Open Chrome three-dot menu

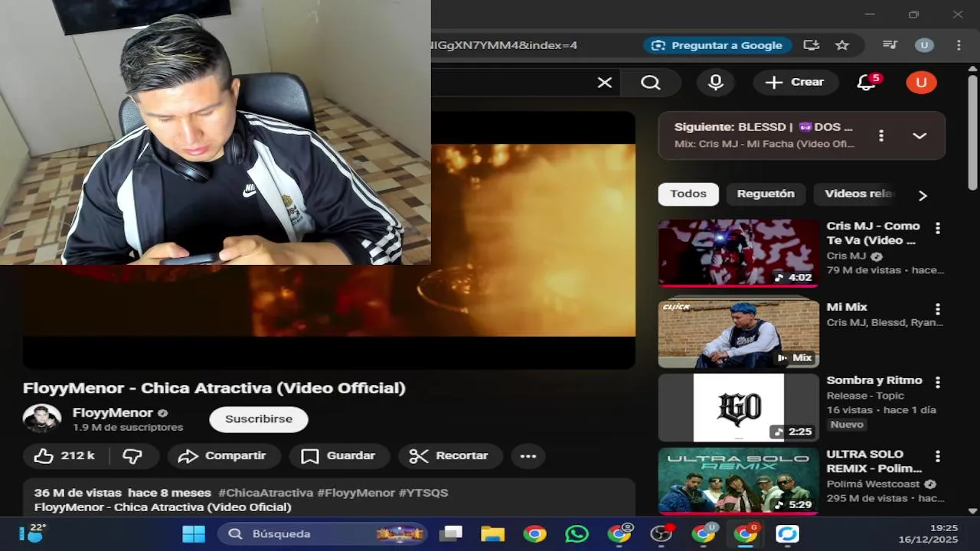tap(959, 45)
